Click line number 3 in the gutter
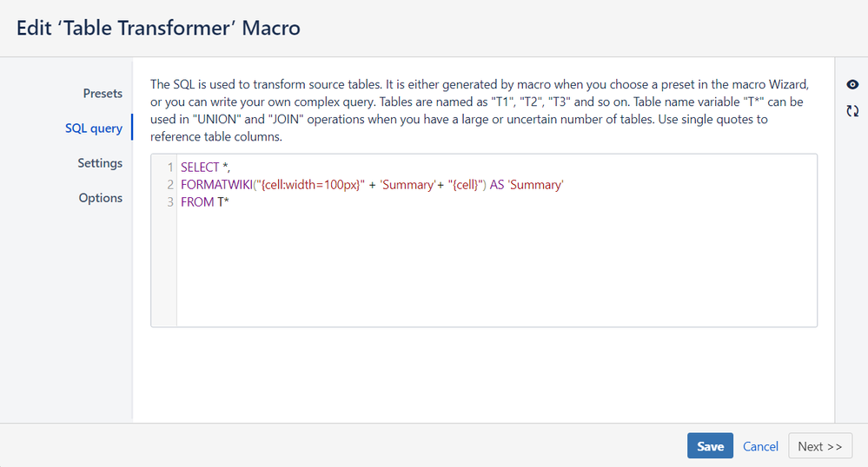The height and width of the screenshot is (467, 868). click(x=170, y=201)
